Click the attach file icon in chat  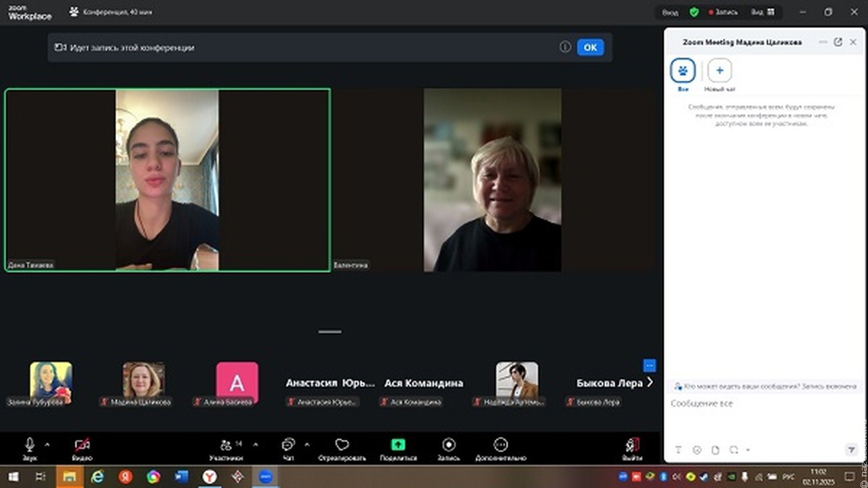pyautogui.click(x=715, y=450)
